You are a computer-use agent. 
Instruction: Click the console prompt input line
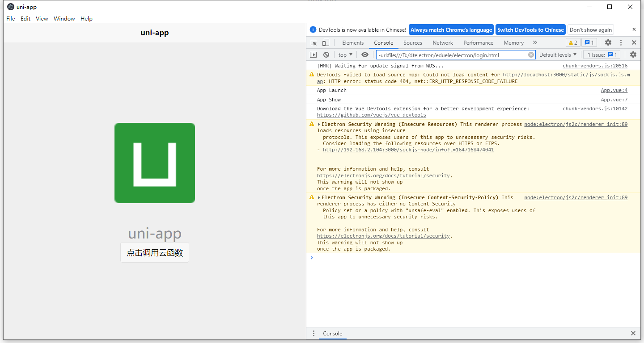[473, 258]
